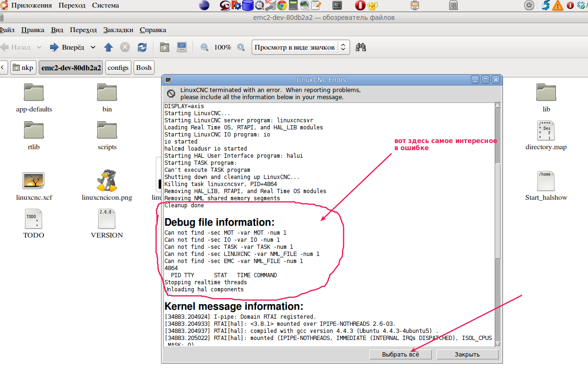Zoom out the file view

click(205, 47)
